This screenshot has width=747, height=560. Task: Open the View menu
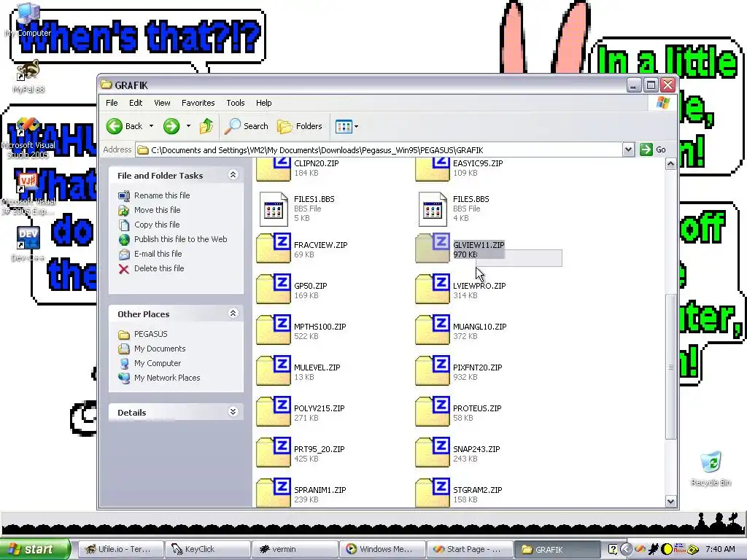pyautogui.click(x=162, y=103)
